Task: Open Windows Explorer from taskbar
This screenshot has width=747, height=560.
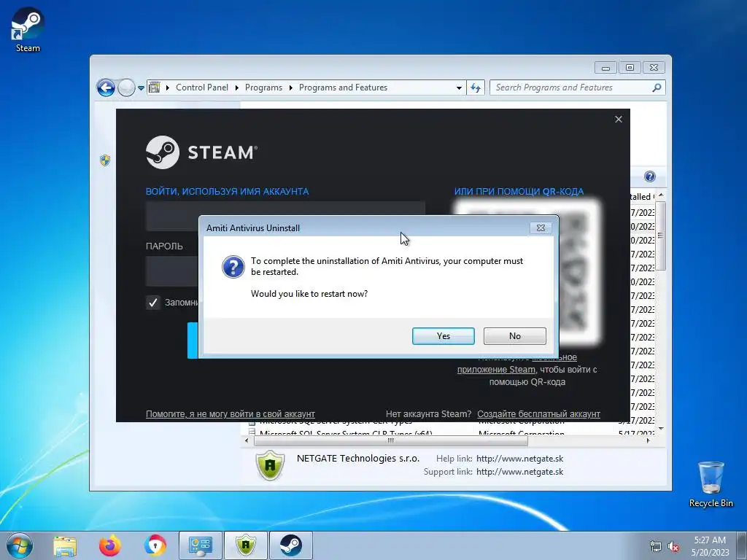Action: [x=65, y=545]
